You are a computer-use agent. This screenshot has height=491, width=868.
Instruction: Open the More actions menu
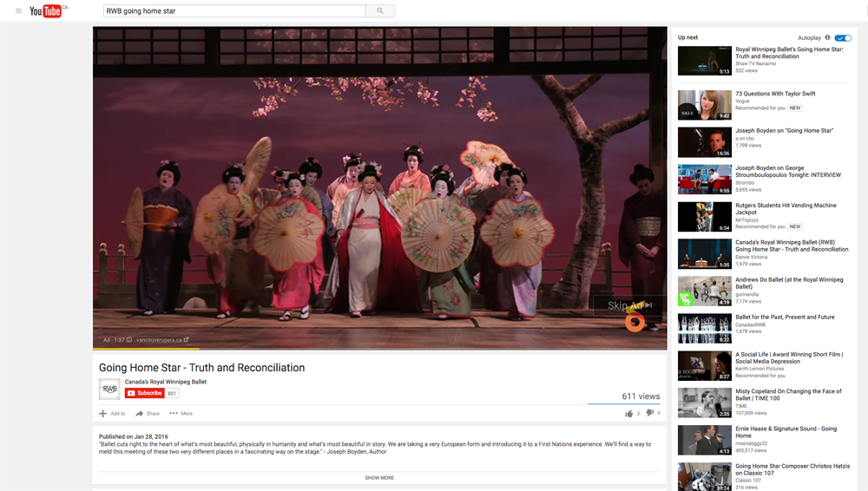[x=181, y=414]
